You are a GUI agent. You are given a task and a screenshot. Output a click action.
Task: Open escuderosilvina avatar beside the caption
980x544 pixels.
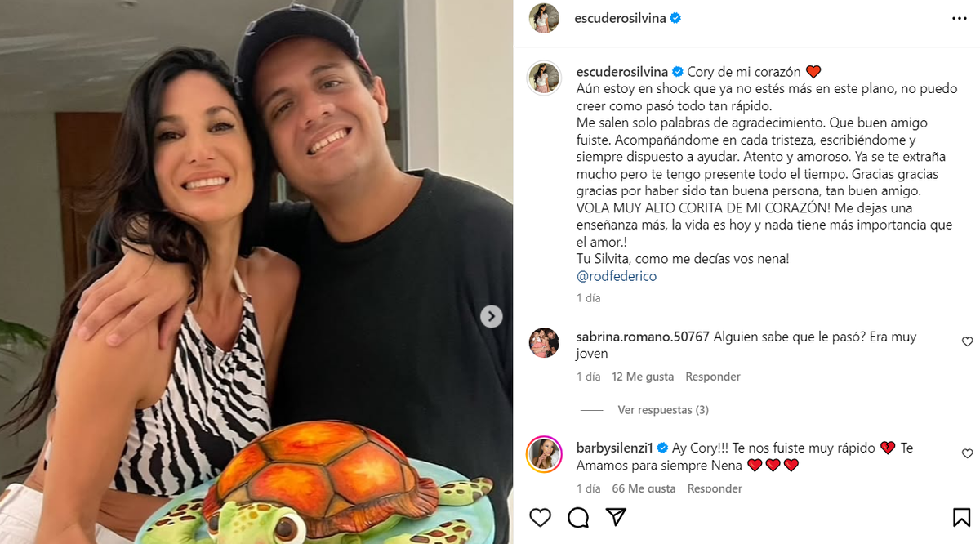[544, 78]
